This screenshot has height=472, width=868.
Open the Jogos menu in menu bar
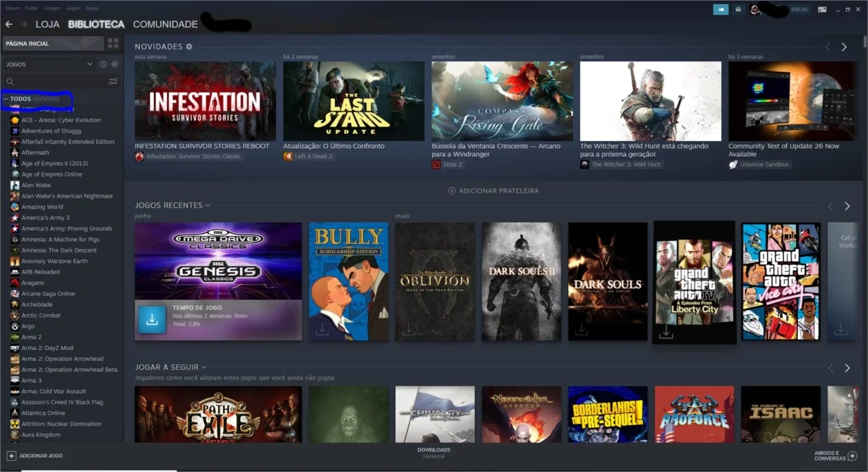coord(73,9)
